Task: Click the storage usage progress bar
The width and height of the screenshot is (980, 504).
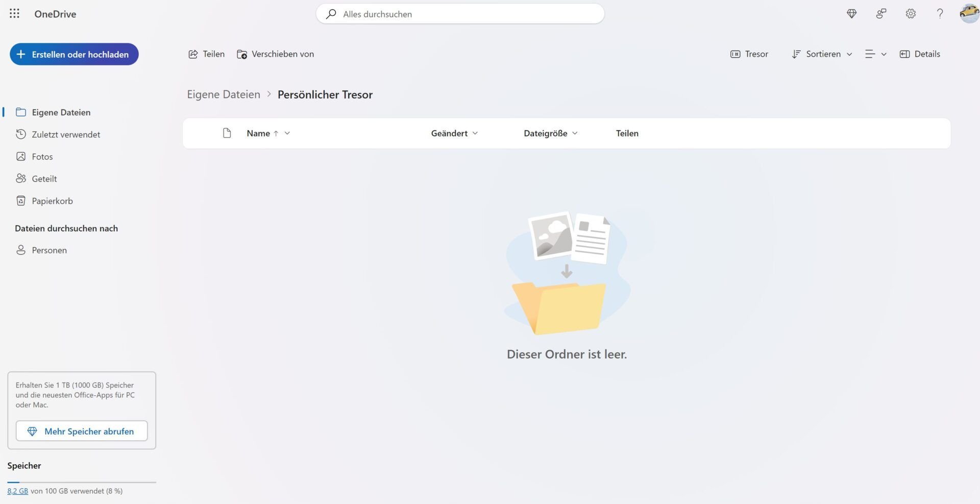Action: coord(82,482)
